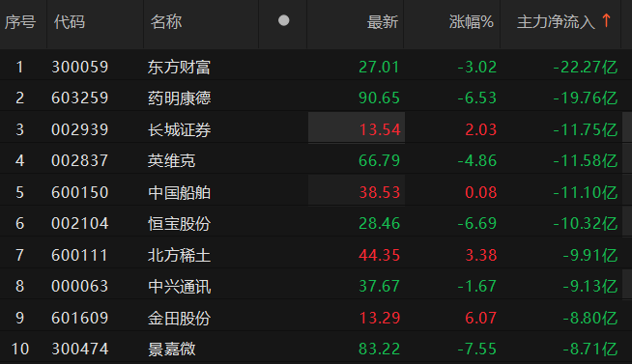Image resolution: width=632 pixels, height=364 pixels.
Task: Click the gray circle marker column header
Action: tap(283, 20)
